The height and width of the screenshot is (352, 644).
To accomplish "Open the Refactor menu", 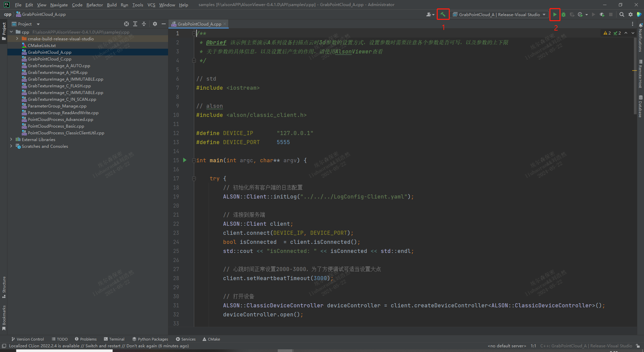I will (94, 5).
